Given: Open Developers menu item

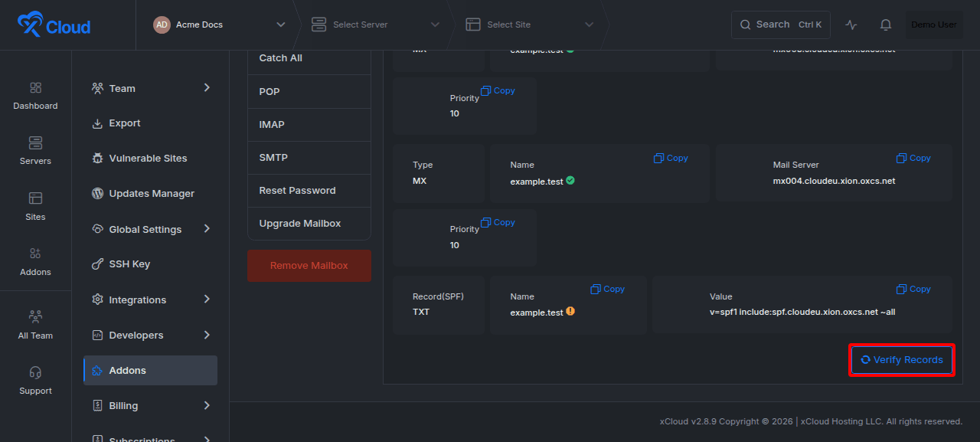Looking at the screenshot, I should coord(150,335).
